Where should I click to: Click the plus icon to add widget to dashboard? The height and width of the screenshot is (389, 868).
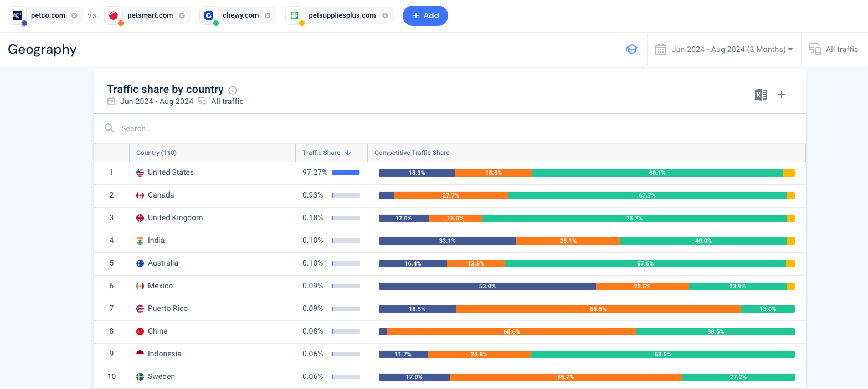[782, 95]
